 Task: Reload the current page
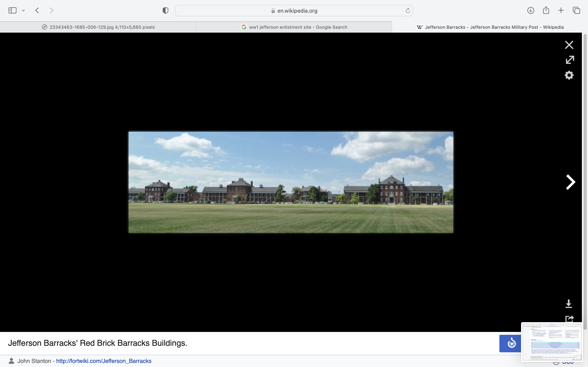408,11
